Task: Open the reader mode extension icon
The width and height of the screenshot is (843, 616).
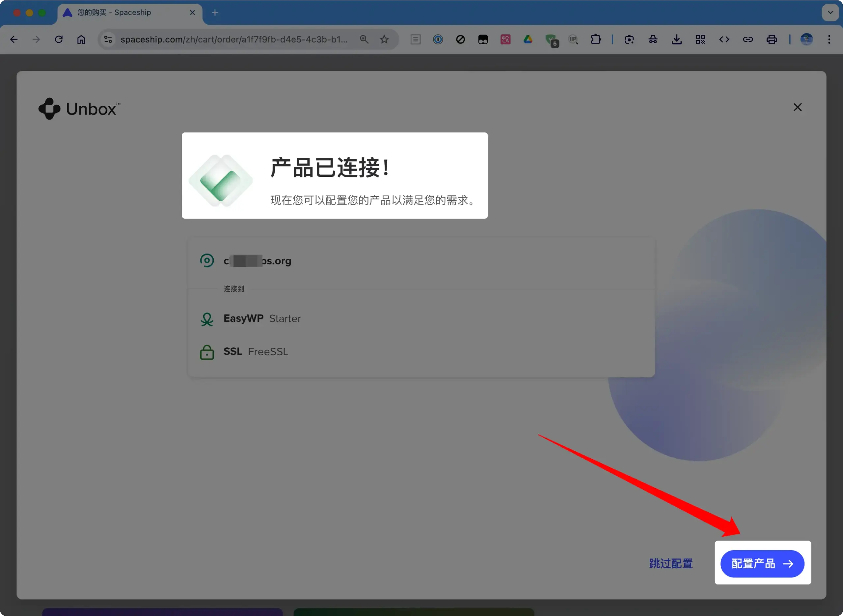Action: coord(415,40)
